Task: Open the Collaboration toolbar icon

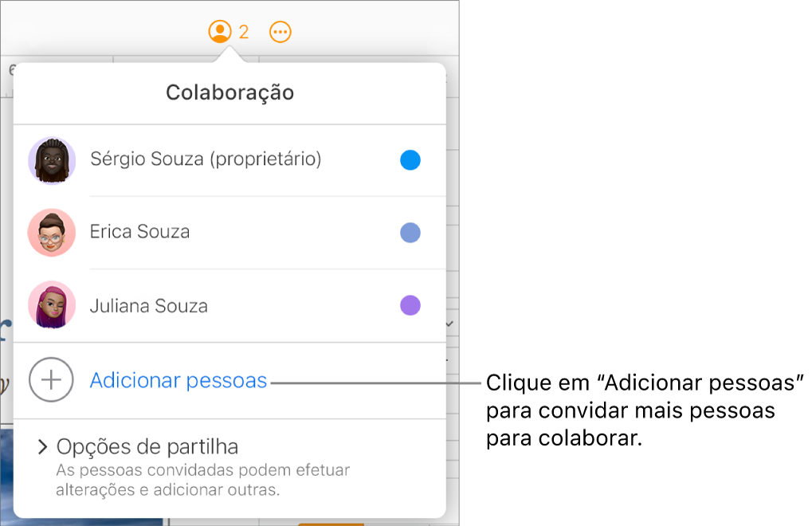Action: pos(222,32)
